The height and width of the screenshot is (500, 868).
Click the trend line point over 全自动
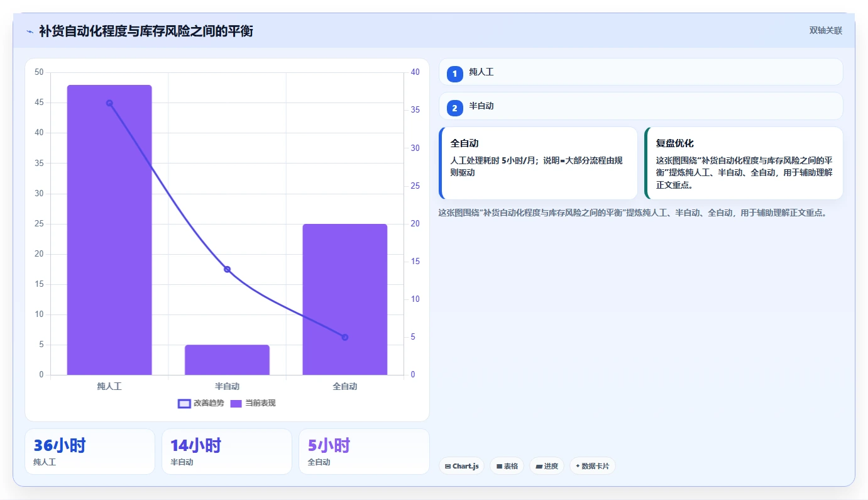344,337
